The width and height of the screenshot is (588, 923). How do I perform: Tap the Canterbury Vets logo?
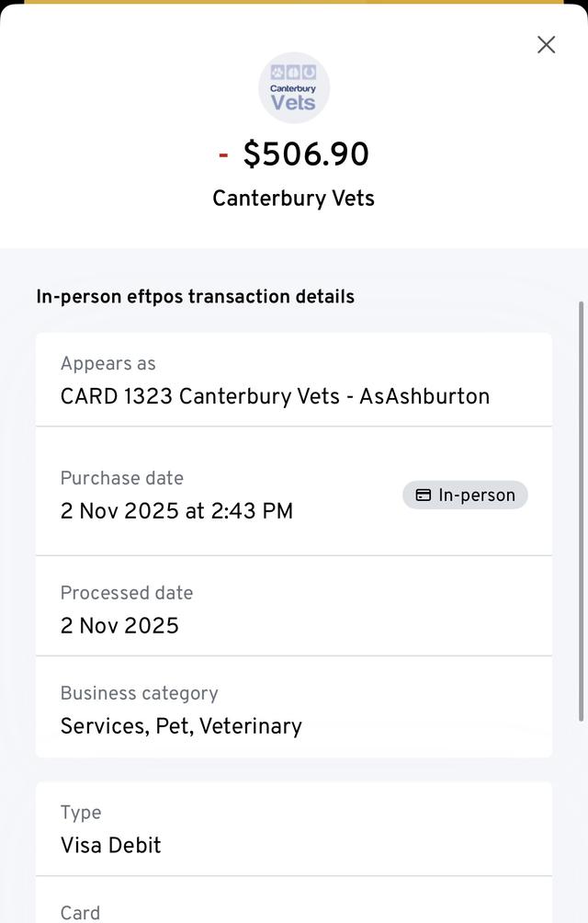point(294,88)
